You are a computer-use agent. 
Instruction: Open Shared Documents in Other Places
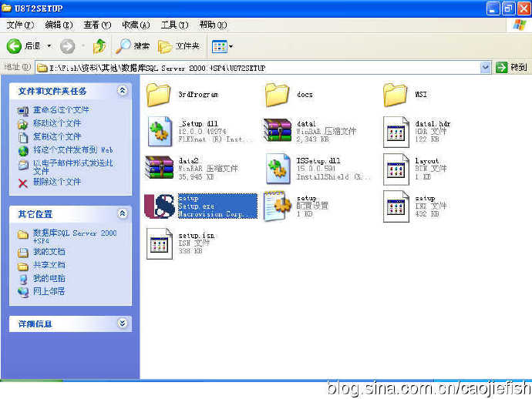[x=49, y=265]
